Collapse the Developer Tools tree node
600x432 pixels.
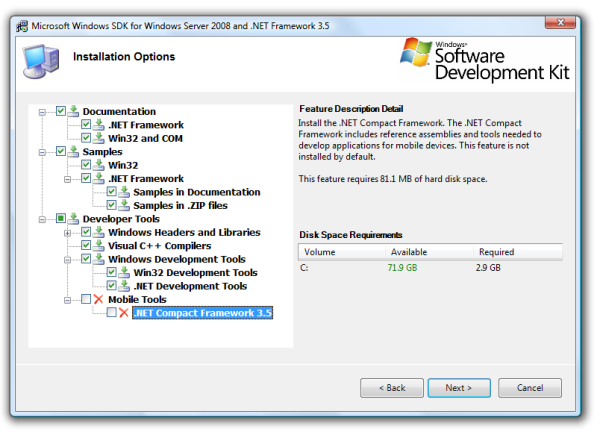pyautogui.click(x=42, y=219)
